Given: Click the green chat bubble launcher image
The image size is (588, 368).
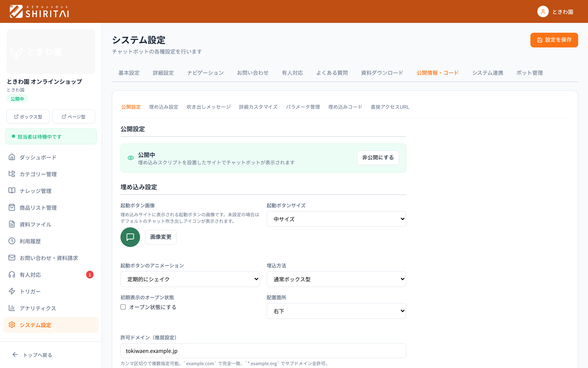Looking at the screenshot, I should click(x=130, y=237).
